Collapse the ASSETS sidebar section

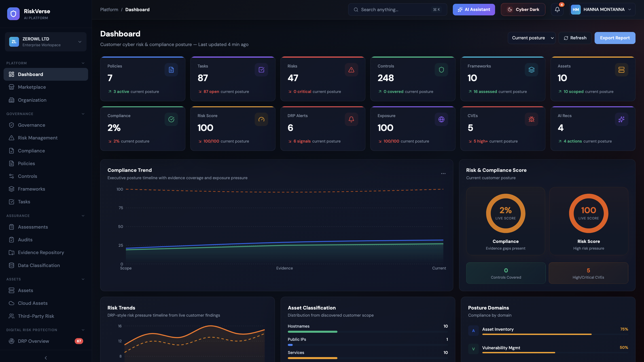click(83, 279)
